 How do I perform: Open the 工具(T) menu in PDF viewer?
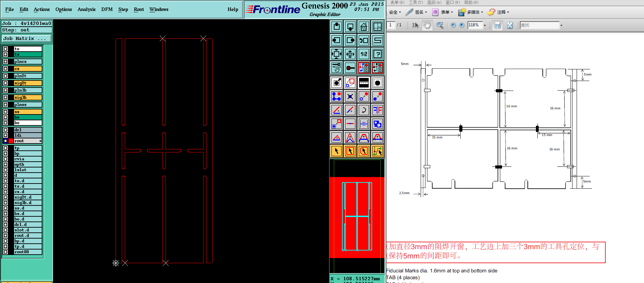tap(416, 2)
